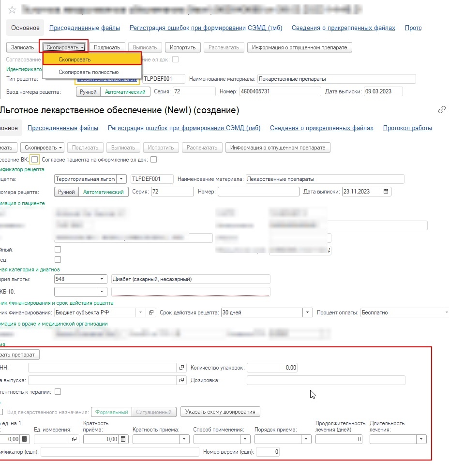Click the favorite star icon in title
Viewport: 449px width, 476px height.
click(12, 10)
